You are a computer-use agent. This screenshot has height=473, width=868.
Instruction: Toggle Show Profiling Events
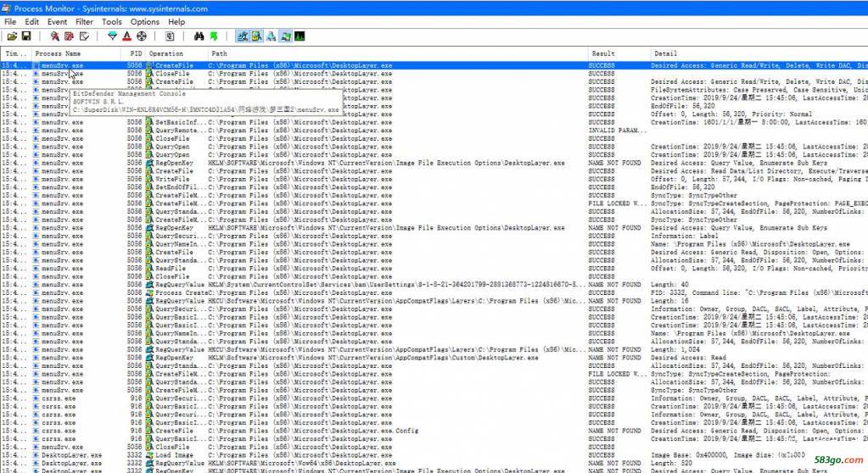[x=300, y=36]
